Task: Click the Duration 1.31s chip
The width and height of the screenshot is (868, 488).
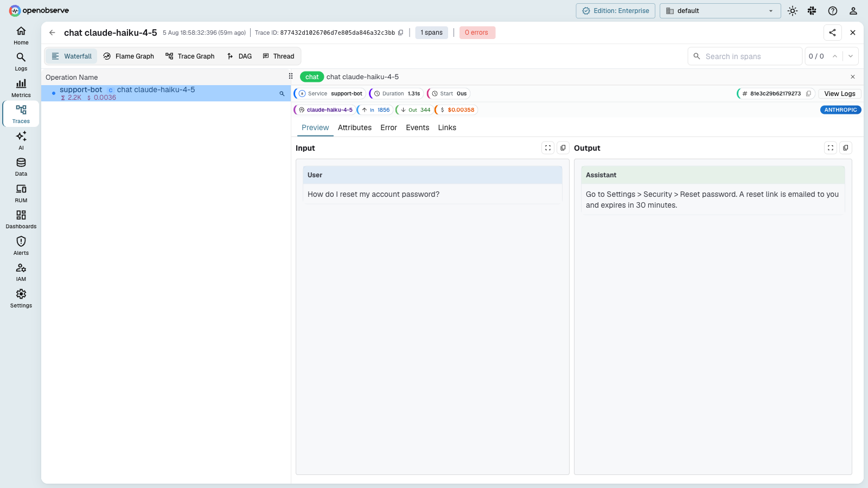Action: point(397,94)
